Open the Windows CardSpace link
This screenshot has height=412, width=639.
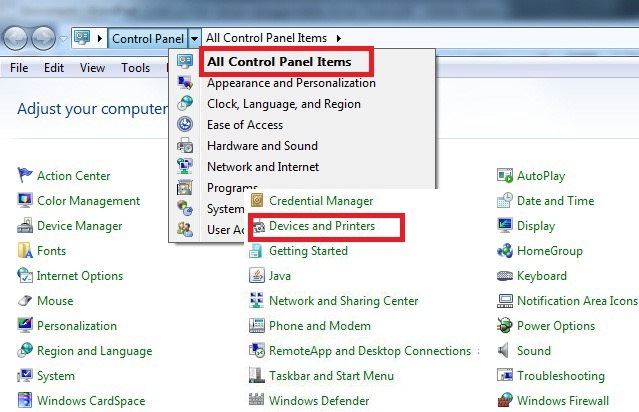pos(91,401)
